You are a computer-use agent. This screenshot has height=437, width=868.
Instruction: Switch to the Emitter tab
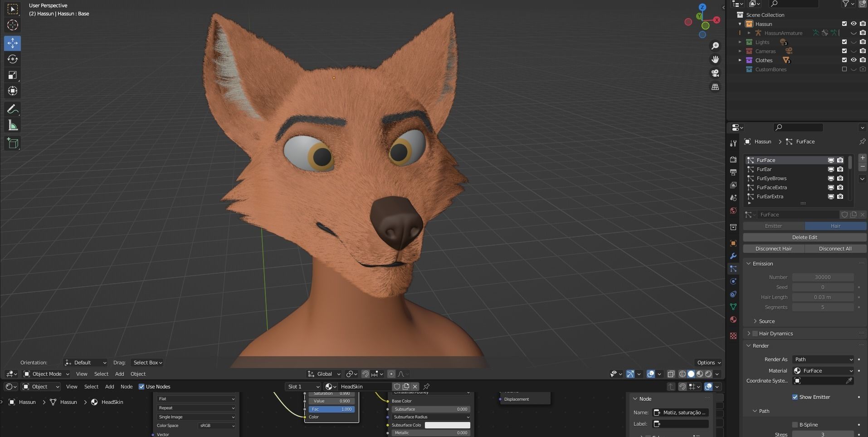coord(774,226)
